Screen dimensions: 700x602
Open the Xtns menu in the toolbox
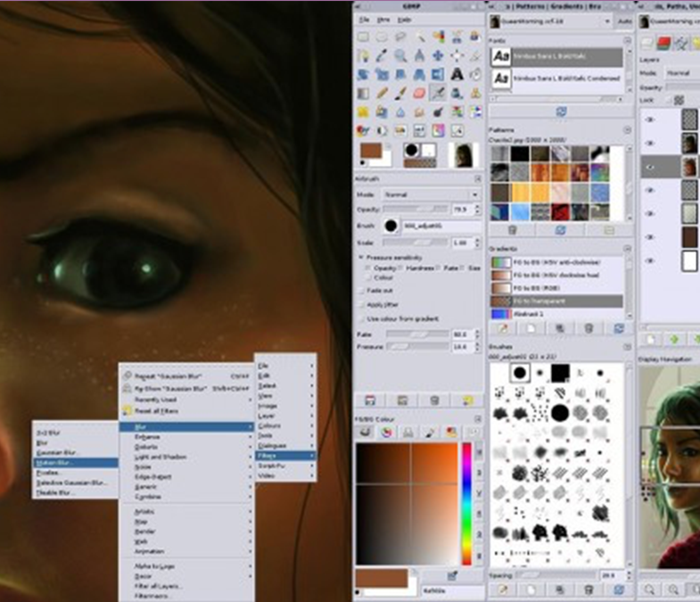point(383,20)
